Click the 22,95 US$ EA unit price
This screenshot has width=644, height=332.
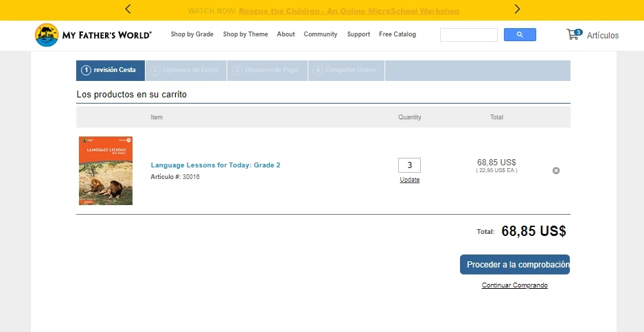click(496, 170)
